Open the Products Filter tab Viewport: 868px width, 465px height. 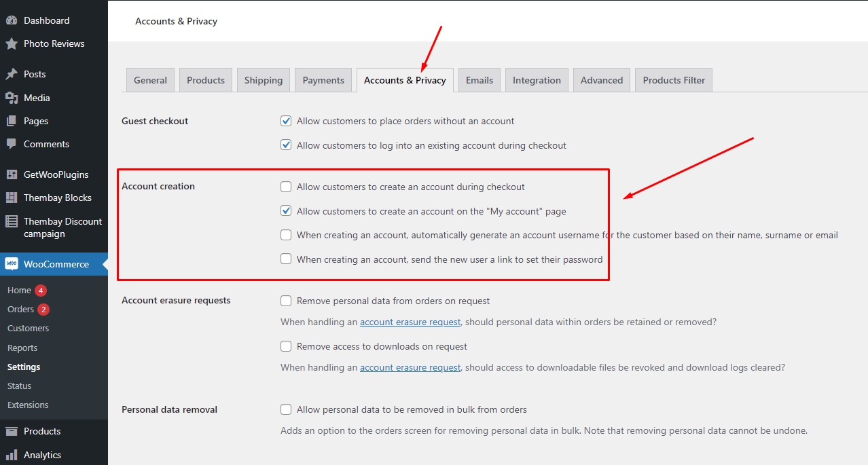click(673, 80)
